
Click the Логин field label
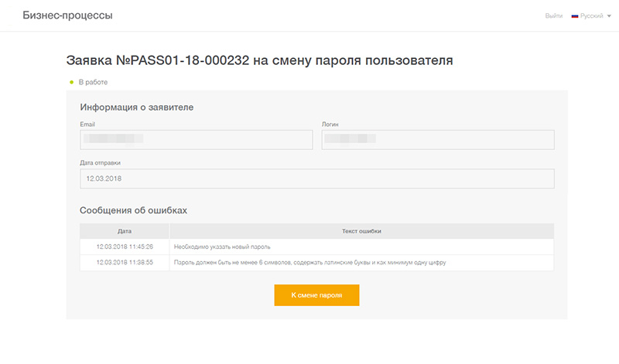pos(330,124)
